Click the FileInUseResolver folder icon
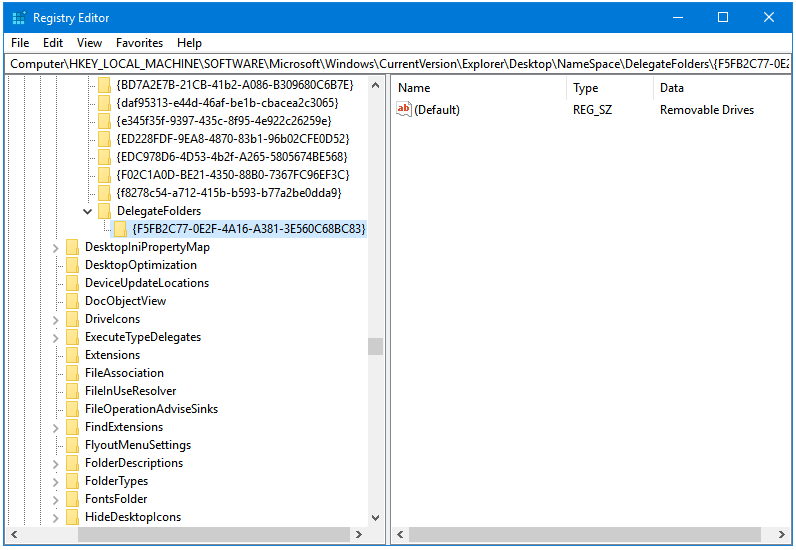Image resolution: width=796 pixels, height=550 pixels. pyautogui.click(x=73, y=392)
